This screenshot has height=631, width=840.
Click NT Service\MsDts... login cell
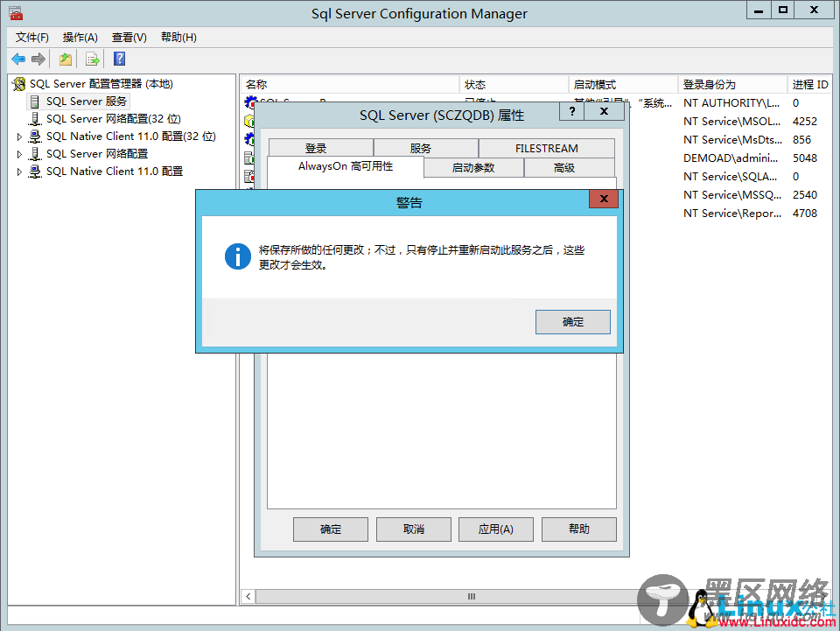coord(732,140)
